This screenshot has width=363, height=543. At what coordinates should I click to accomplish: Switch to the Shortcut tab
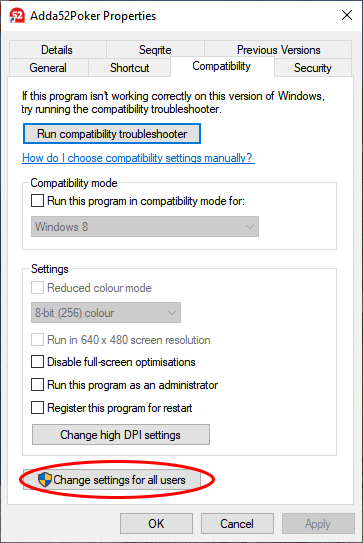130,68
